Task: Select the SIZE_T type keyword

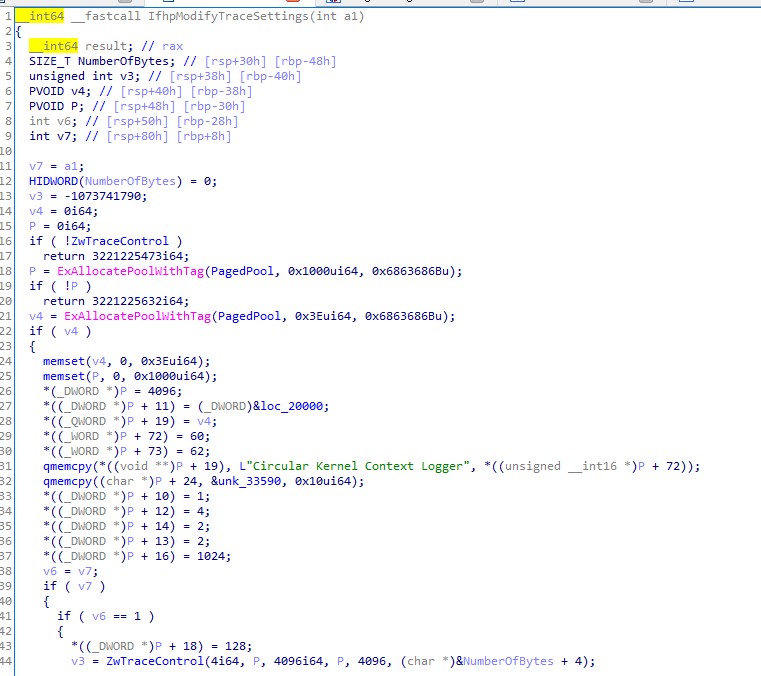Action: pos(50,61)
